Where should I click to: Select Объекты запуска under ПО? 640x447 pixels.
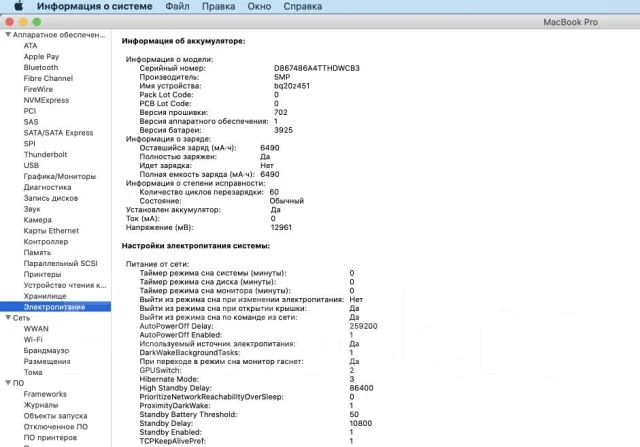56,416
